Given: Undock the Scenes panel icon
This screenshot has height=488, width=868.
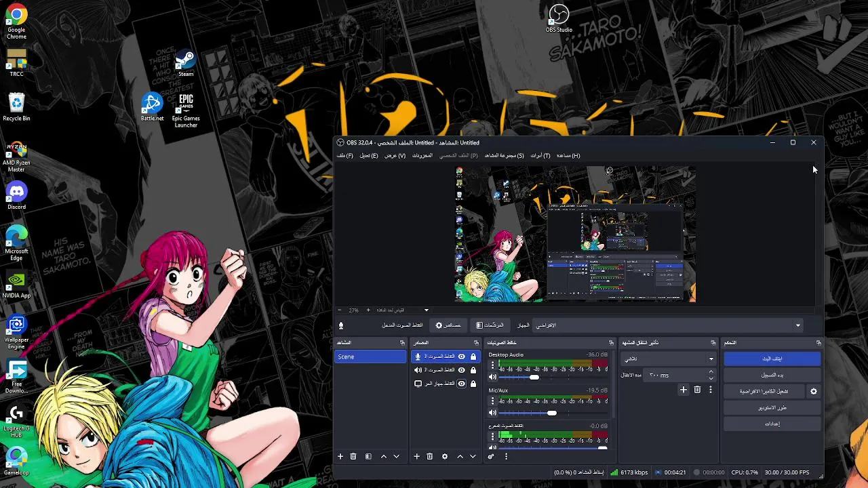Looking at the screenshot, I should click(402, 343).
